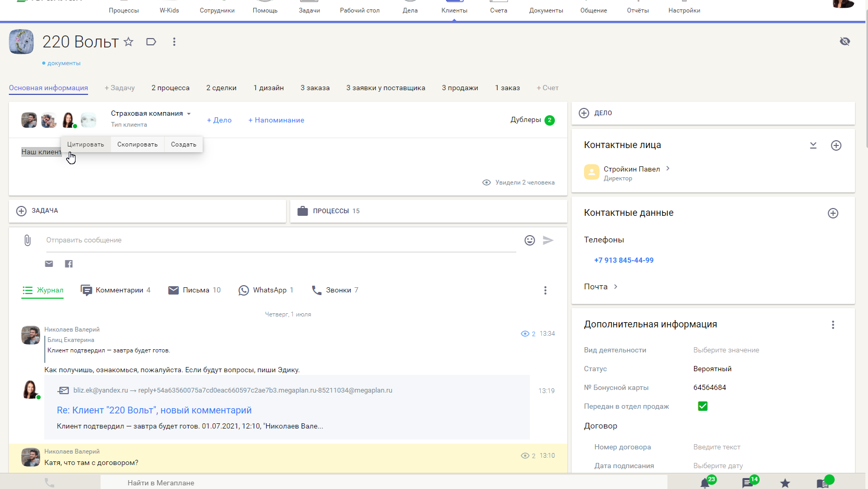Switch to the WhatsApp tab
This screenshot has width=868, height=489.
pyautogui.click(x=266, y=290)
